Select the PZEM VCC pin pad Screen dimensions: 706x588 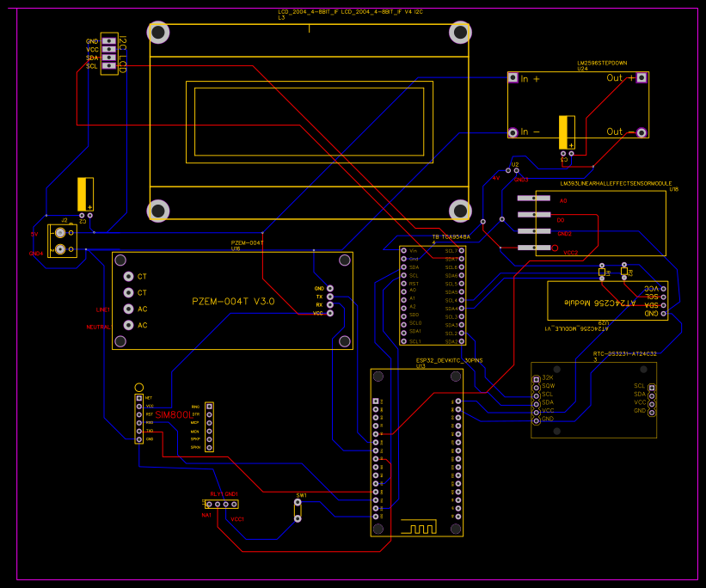(330, 313)
